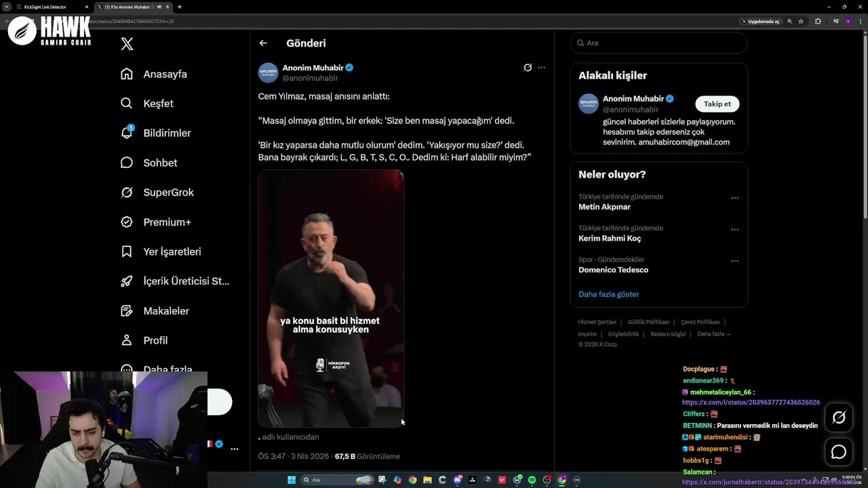Bookmark this page with the star

coord(801,21)
